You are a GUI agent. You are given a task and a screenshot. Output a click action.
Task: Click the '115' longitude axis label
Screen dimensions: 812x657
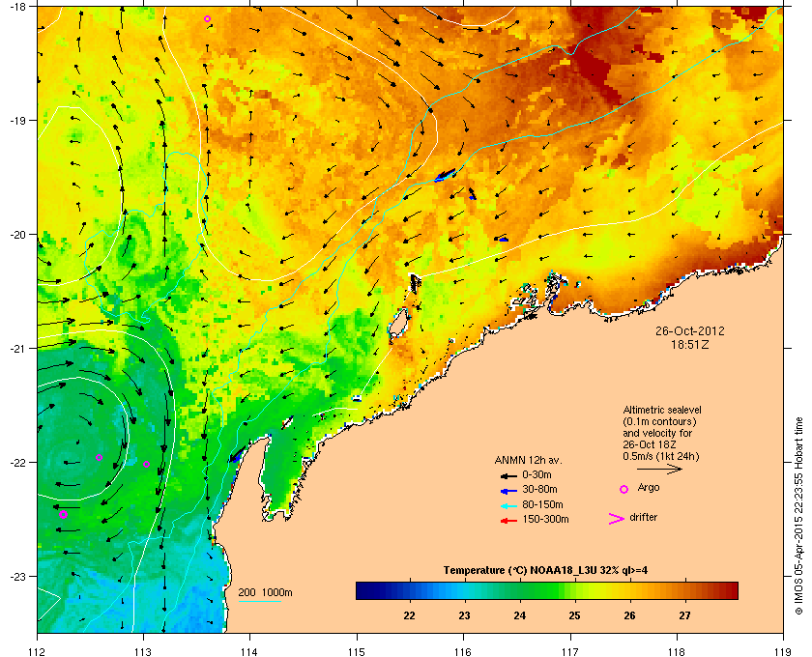pyautogui.click(x=357, y=651)
